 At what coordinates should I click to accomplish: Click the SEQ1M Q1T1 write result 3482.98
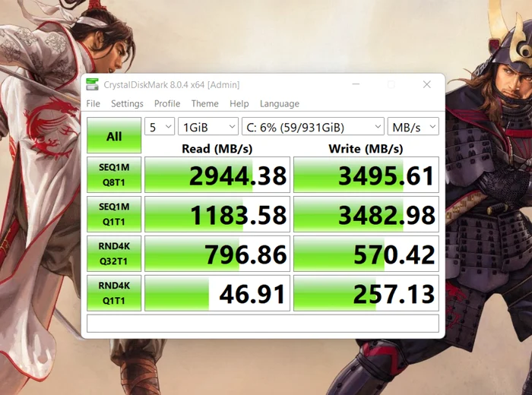pos(366,214)
